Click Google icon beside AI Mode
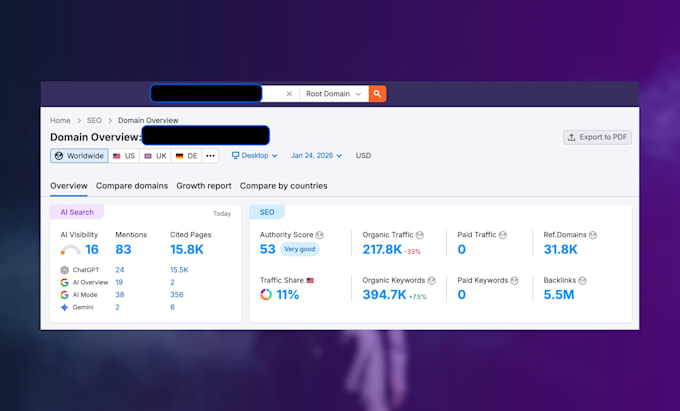Viewport: 680px width, 411px height. coord(65,295)
